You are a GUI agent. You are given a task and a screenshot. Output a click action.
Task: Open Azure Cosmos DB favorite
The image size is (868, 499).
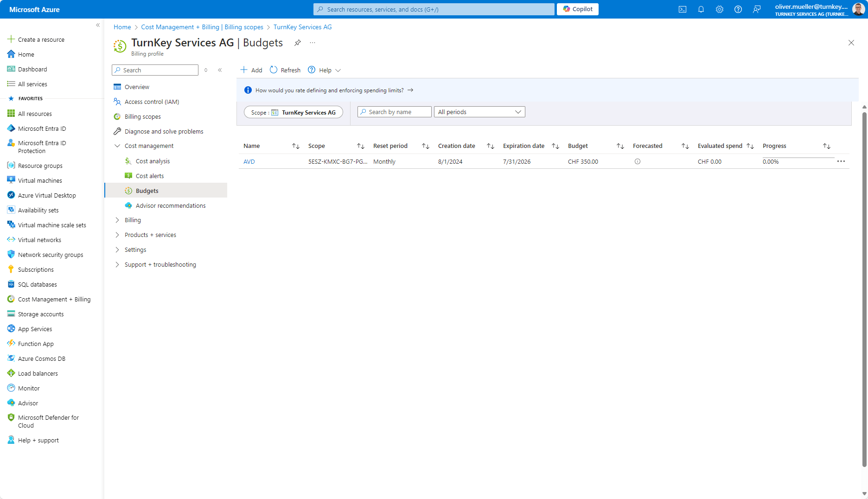coord(37,358)
